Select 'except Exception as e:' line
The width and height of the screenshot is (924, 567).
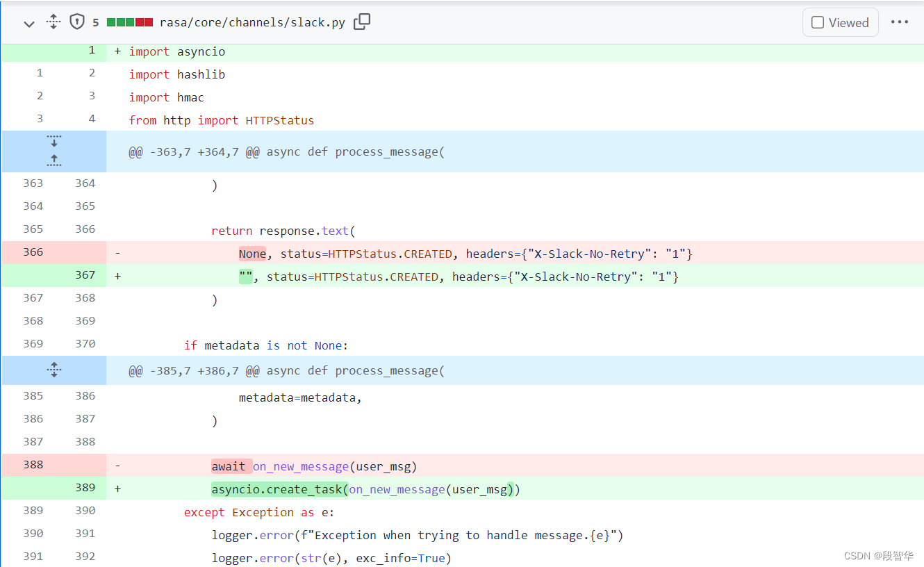(x=259, y=512)
